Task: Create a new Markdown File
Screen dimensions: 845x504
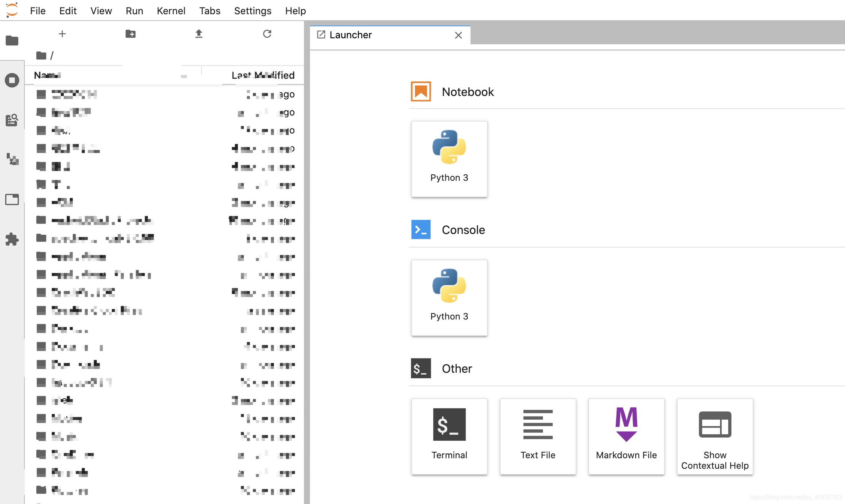Action: 626,436
